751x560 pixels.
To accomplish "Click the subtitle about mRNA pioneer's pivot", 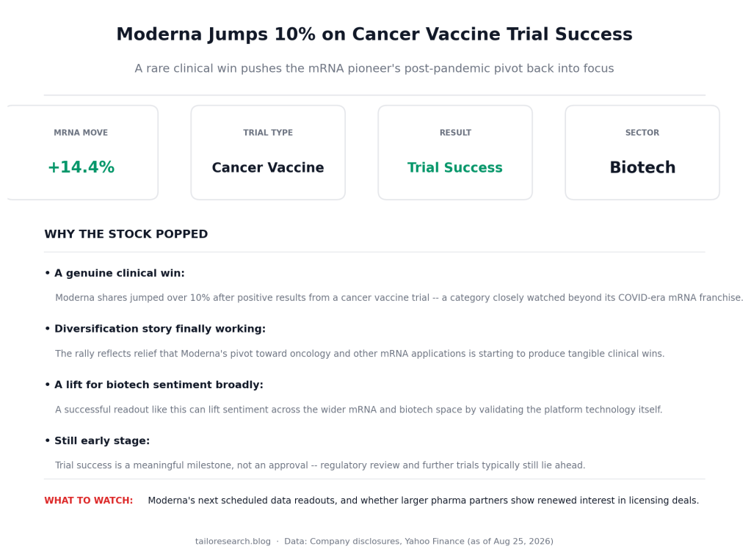I will click(374, 68).
